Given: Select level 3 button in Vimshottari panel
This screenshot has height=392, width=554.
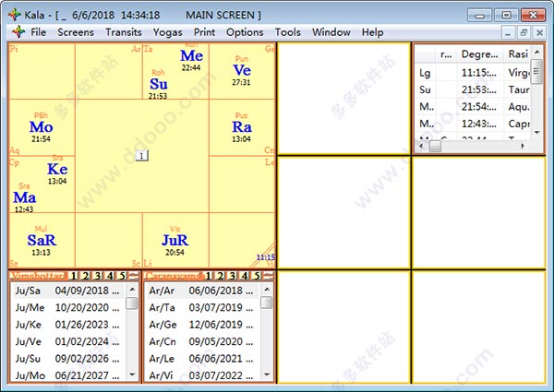Looking at the screenshot, I should 98,276.
